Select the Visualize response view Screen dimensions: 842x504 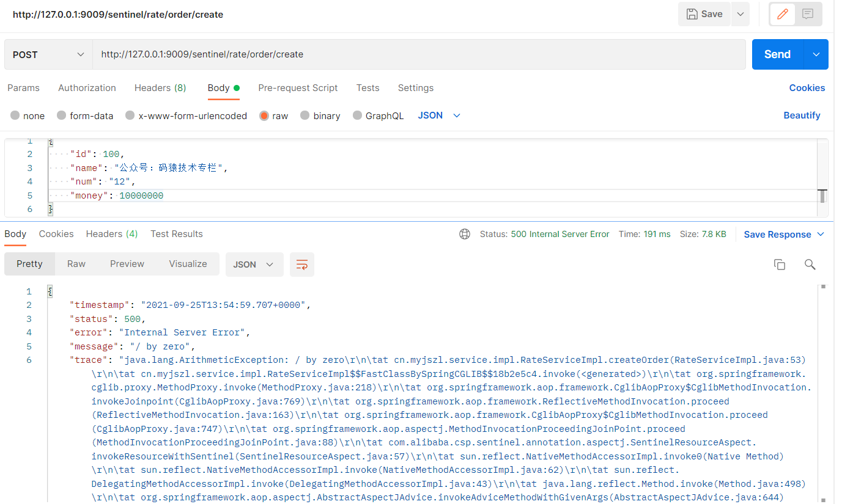pyautogui.click(x=188, y=264)
